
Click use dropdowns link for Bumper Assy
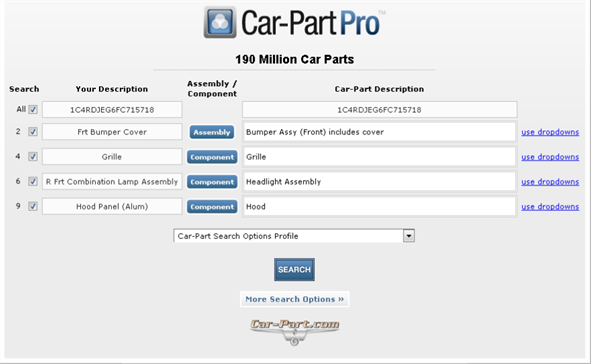click(550, 132)
